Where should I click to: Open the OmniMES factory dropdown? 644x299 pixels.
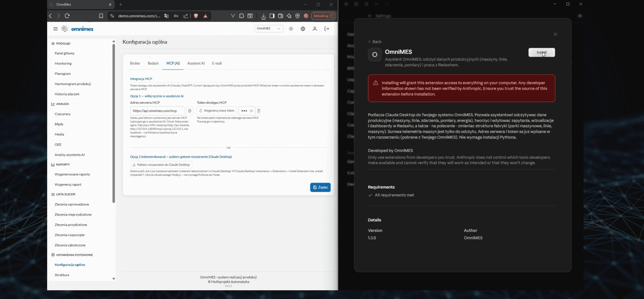268,29
